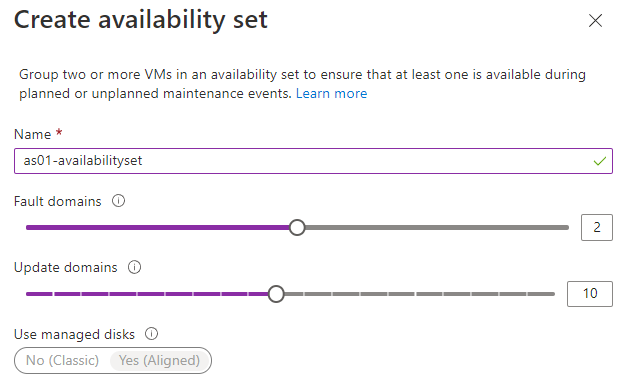Image resolution: width=623 pixels, height=385 pixels.
Task: Click the Update domains value box showing 10
Action: click(x=590, y=294)
